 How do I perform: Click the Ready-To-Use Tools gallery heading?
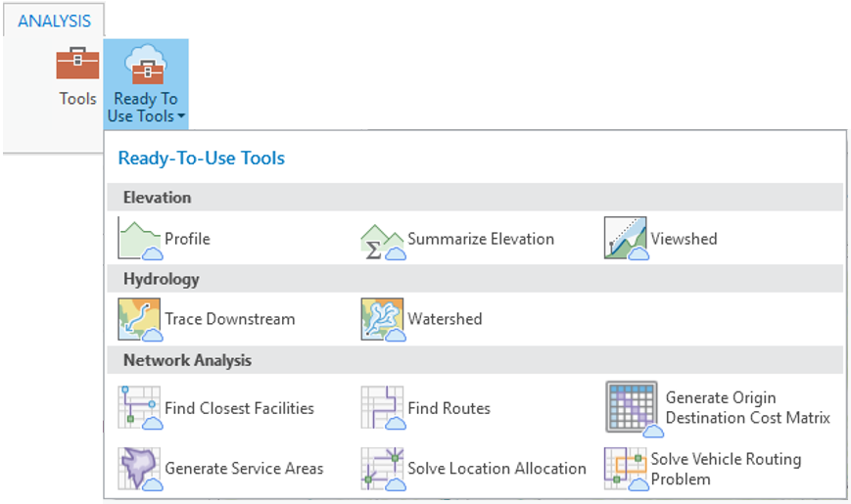pyautogui.click(x=202, y=158)
